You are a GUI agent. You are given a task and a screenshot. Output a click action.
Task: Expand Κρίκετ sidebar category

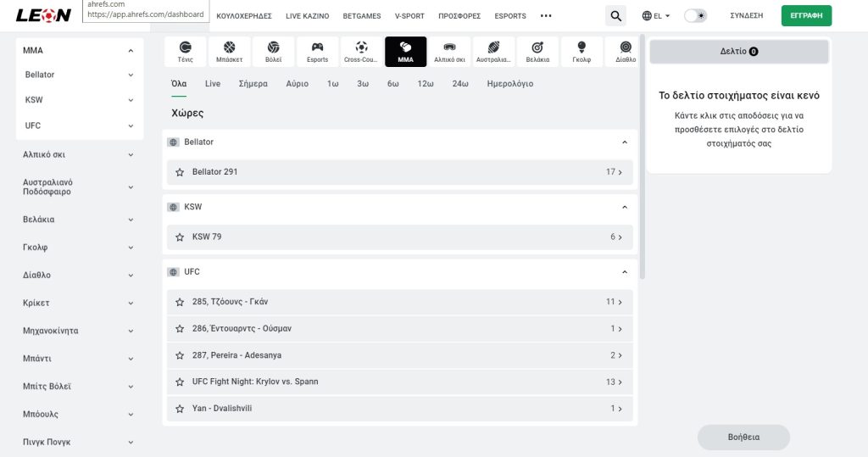[131, 303]
